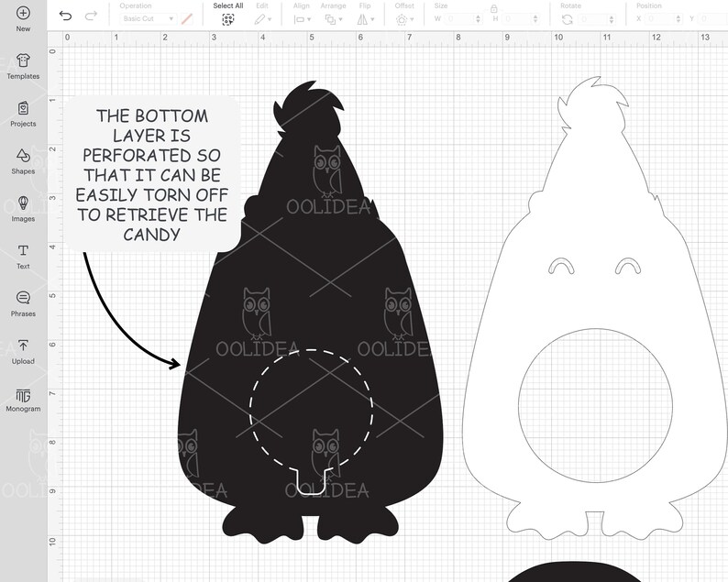The height and width of the screenshot is (582, 728).
Task: Select the right eye arc on white chicken
Action: point(628,266)
